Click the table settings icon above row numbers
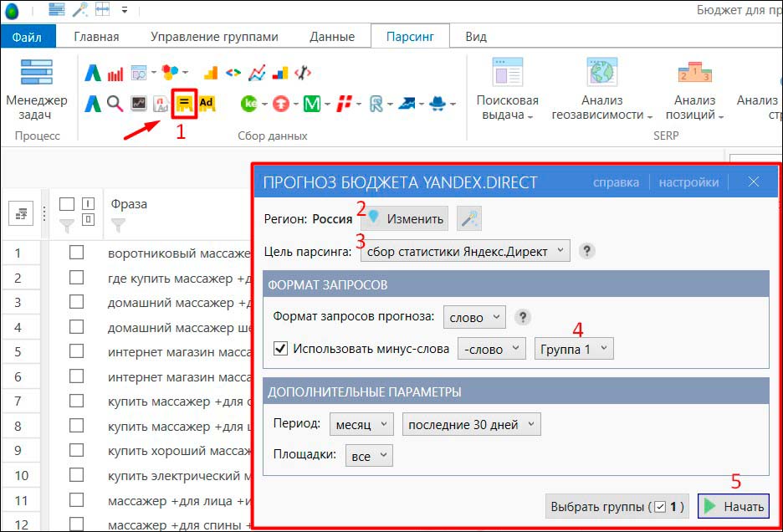Screen dimensions: 783x532 coord(21,214)
